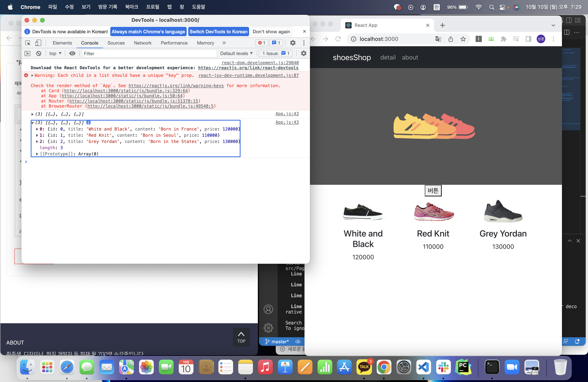The height and width of the screenshot is (382, 588).
Task: Switch to the Network tab
Action: [x=143, y=43]
